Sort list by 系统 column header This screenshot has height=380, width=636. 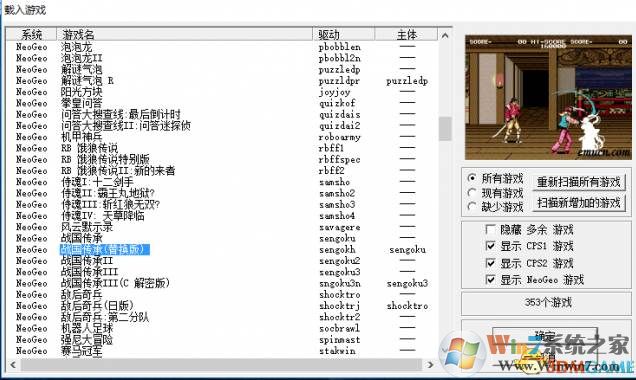(31, 34)
